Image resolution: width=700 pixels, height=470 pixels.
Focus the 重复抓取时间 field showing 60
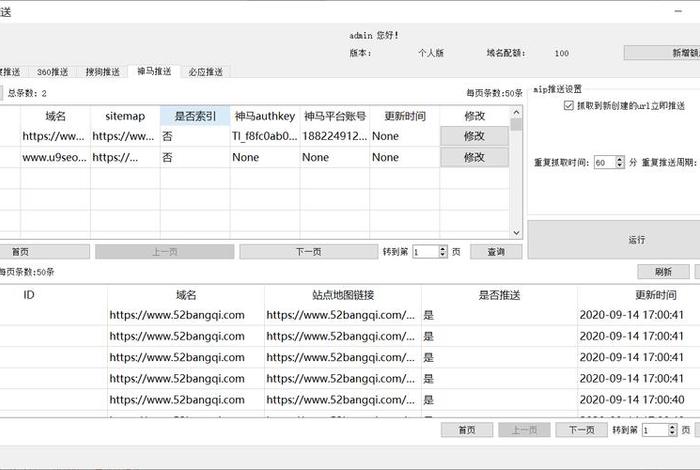604,162
